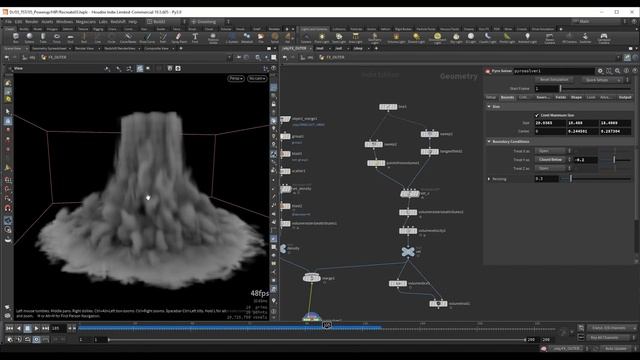
Task: Open the Quick Setups dropdown
Action: point(602,80)
